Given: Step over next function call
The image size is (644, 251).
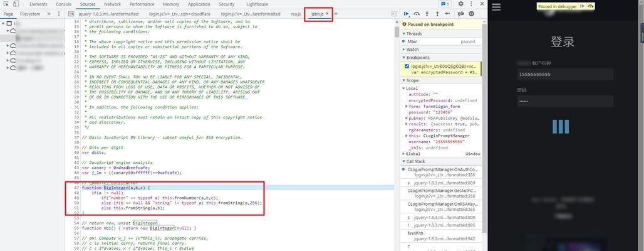Looking at the screenshot, I should click(417, 14).
